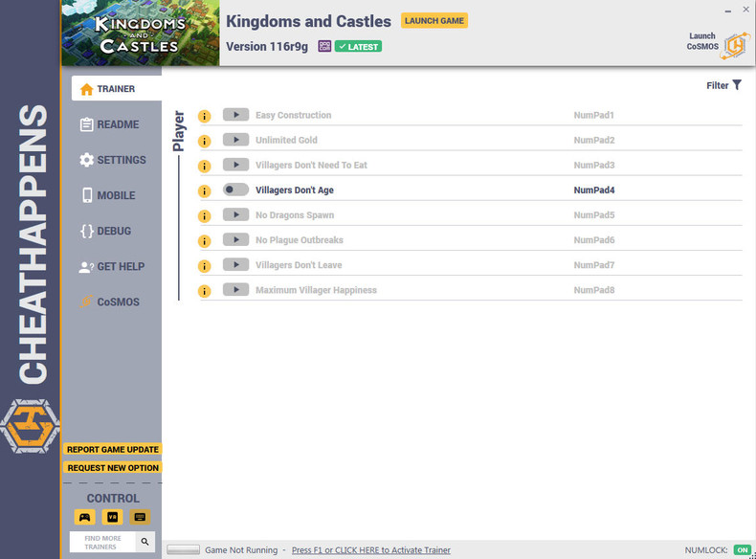
Task: Click Press F1 or CLICK HERE link
Action: pyautogui.click(x=370, y=549)
